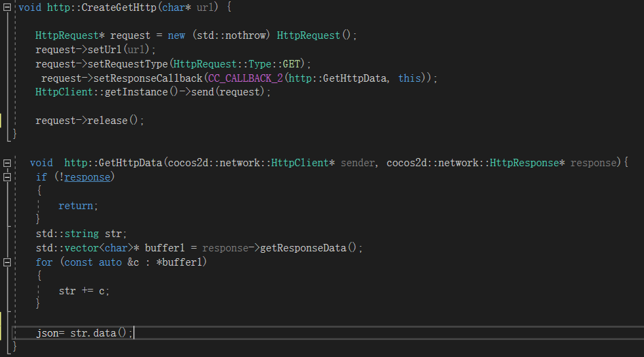644x357 pixels.
Task: Click the 'return;' statement
Action: point(78,205)
